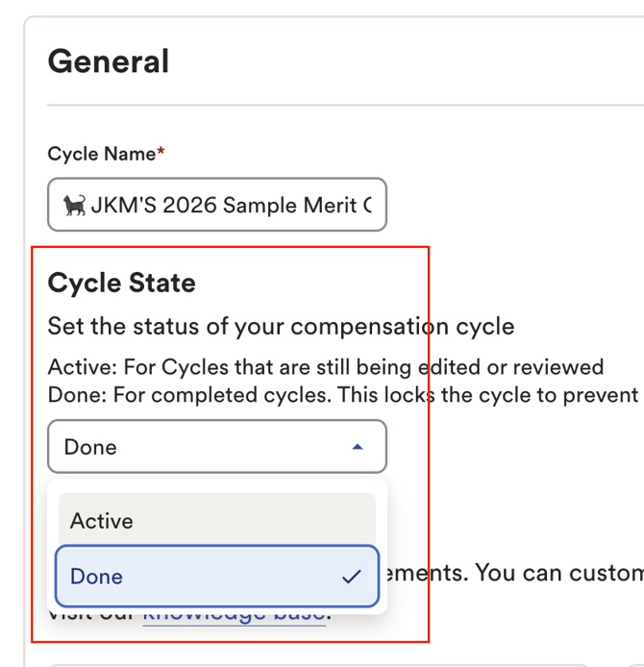Click the text "Set the status of your compensation cycle"
Image resolution: width=644 pixels, height=667 pixels.
click(281, 327)
